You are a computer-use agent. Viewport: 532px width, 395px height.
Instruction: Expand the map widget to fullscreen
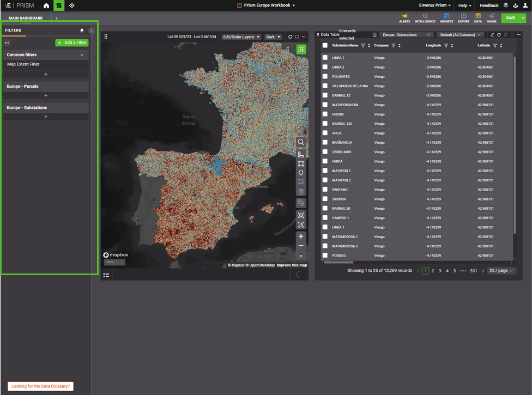coord(297,37)
